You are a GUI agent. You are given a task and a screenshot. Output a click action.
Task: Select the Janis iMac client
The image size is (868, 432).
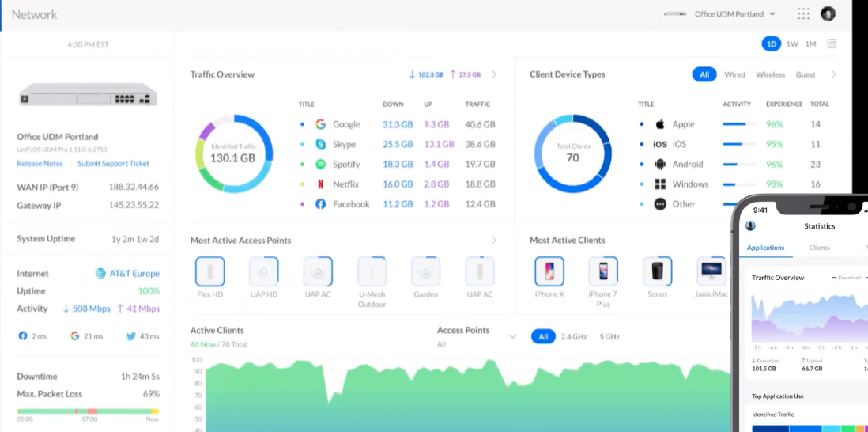click(x=711, y=271)
